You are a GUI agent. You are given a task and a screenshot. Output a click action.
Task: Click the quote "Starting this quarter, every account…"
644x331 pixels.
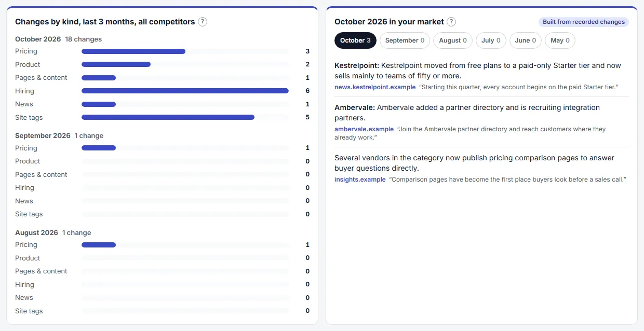(x=519, y=87)
